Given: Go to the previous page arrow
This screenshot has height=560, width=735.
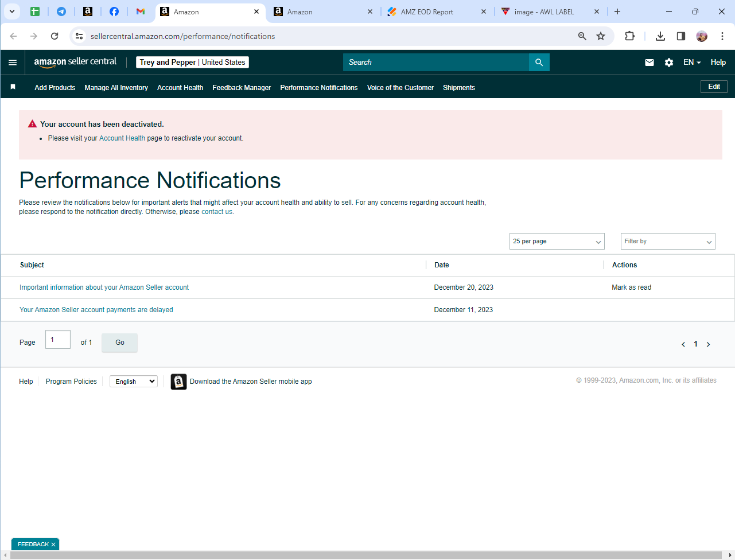Looking at the screenshot, I should (x=683, y=344).
